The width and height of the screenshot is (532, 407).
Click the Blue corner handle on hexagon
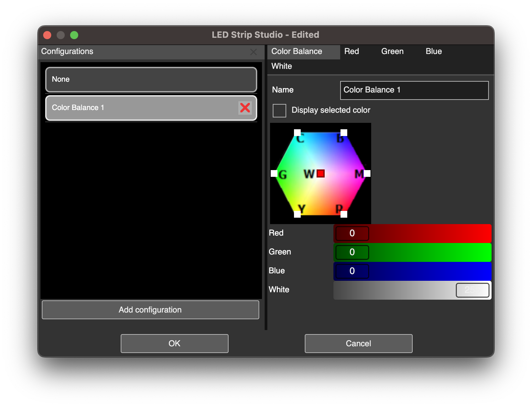(344, 133)
